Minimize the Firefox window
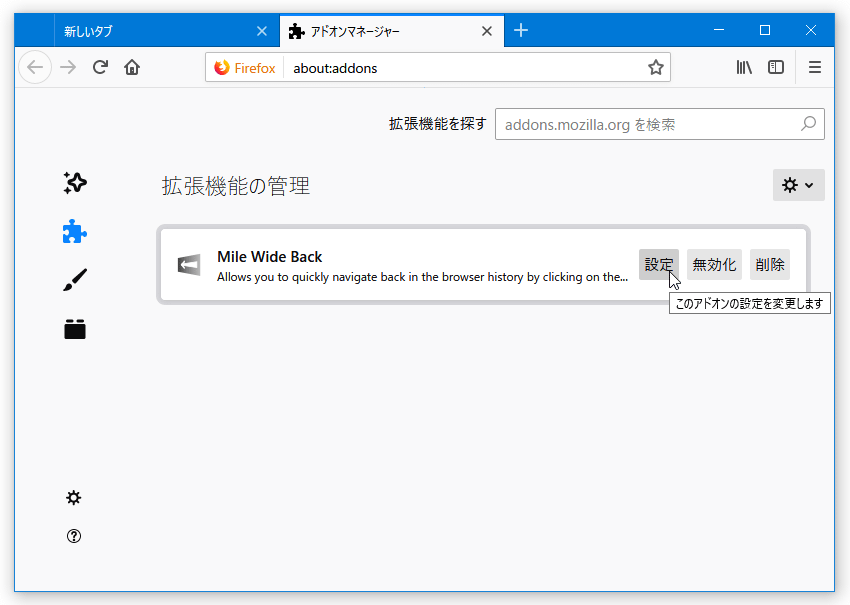 click(x=719, y=30)
